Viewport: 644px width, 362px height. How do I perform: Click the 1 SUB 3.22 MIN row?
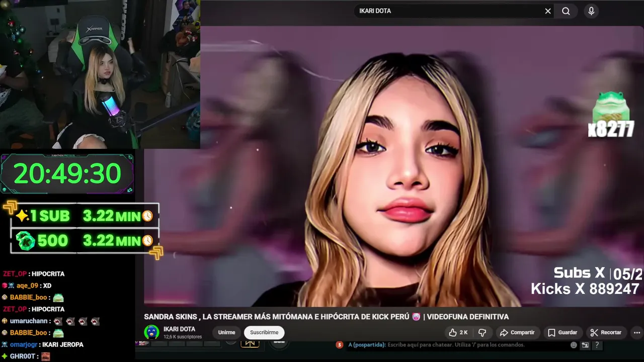point(85,216)
